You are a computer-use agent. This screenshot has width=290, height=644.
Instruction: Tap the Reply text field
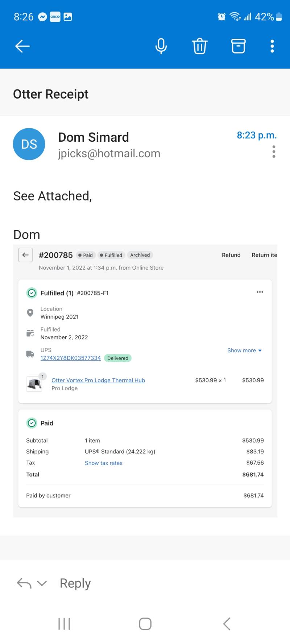click(x=75, y=583)
